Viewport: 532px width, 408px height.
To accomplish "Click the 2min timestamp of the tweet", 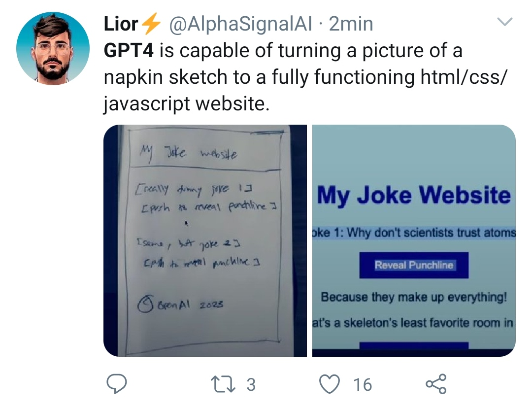I will 351,24.
